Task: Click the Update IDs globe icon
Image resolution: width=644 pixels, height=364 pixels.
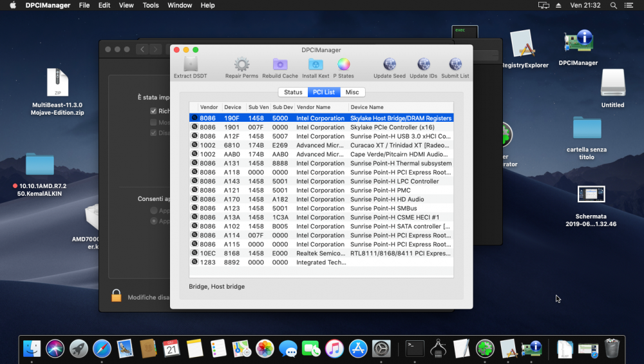Action: [x=424, y=64]
